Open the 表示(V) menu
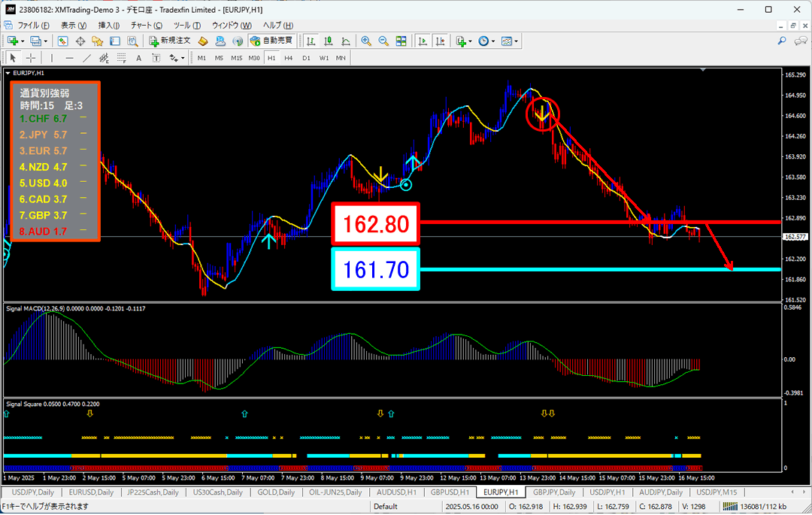Screen dimensions: 812x515 74,26
